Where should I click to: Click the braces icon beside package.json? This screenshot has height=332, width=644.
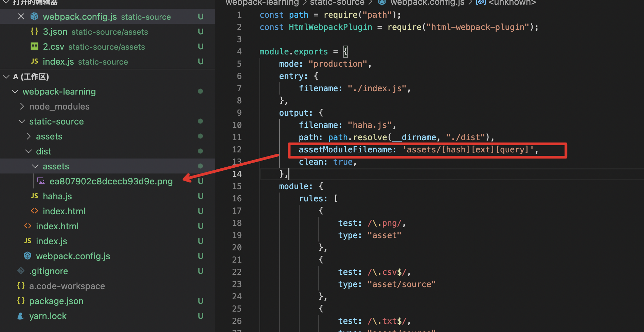click(21, 301)
